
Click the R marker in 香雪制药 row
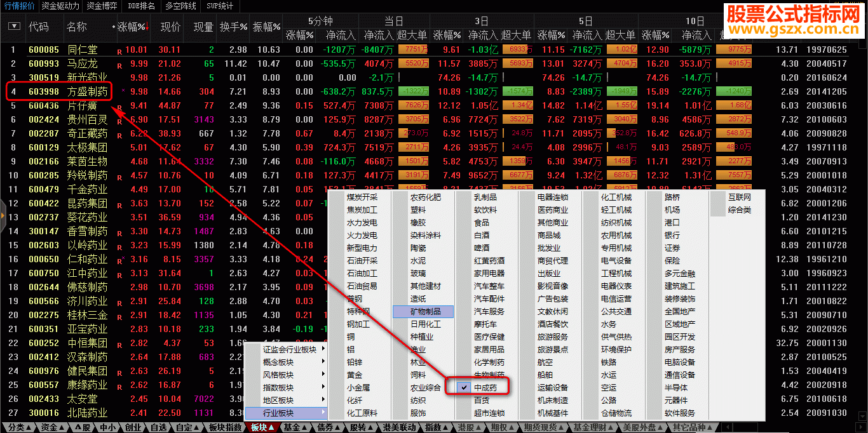coord(119,232)
